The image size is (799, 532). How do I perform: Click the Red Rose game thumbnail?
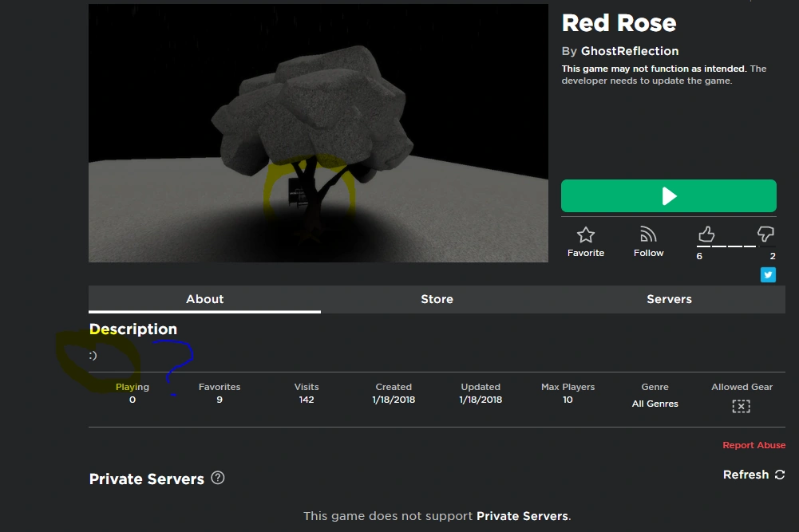[x=318, y=133]
